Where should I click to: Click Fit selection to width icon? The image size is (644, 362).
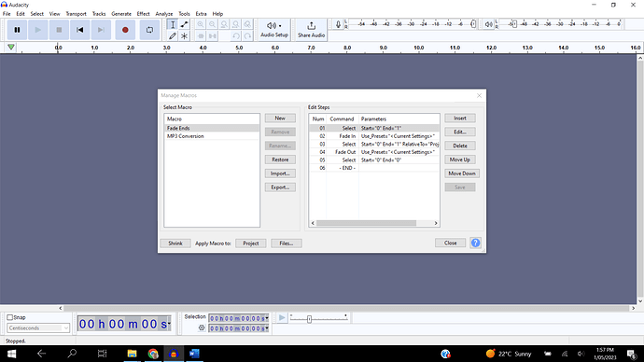pyautogui.click(x=224, y=24)
